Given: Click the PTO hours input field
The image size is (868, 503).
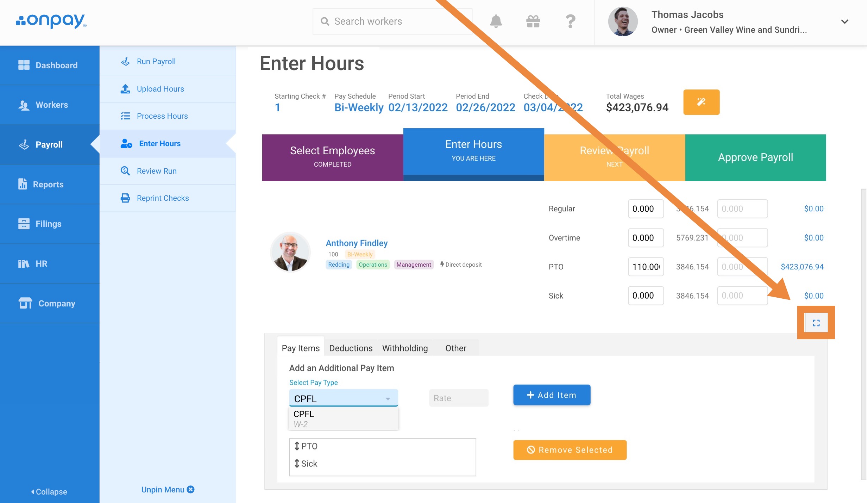Looking at the screenshot, I should point(645,267).
